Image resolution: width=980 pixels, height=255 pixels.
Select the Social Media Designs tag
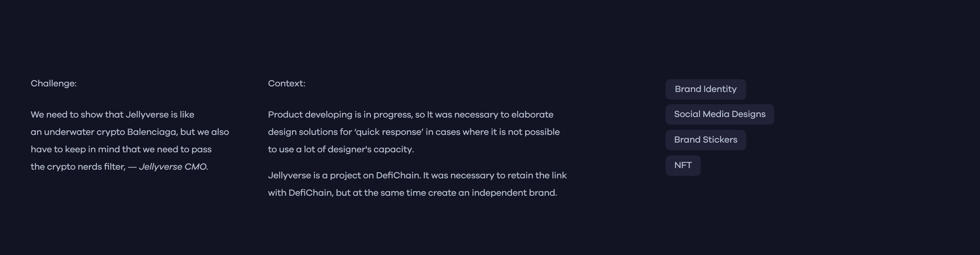click(719, 114)
